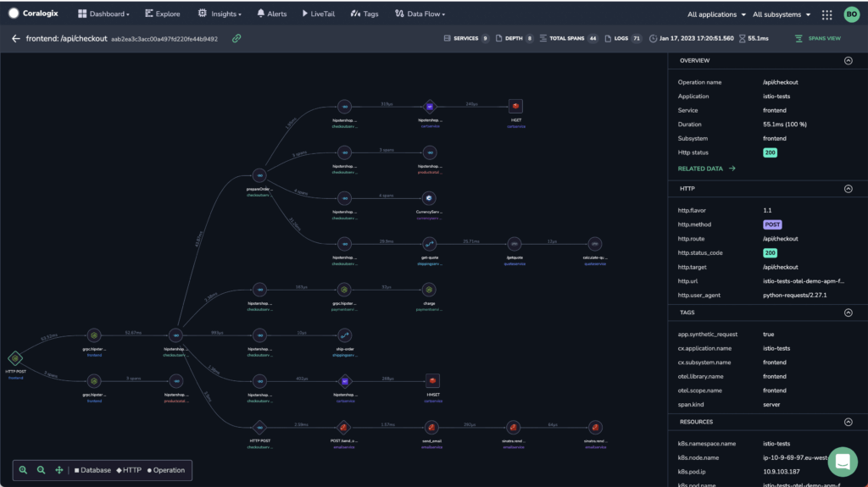Click the 10.9.103.187 pod IP value
The image size is (868, 487).
[x=781, y=472]
